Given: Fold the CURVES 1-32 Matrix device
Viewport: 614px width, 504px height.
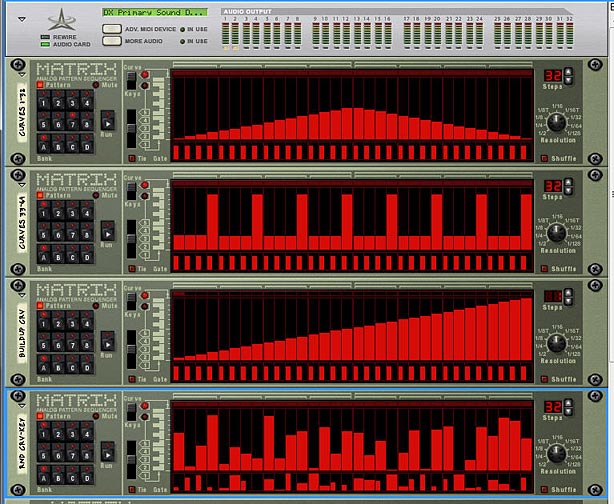Looking at the screenshot, I should pyautogui.click(x=22, y=74).
